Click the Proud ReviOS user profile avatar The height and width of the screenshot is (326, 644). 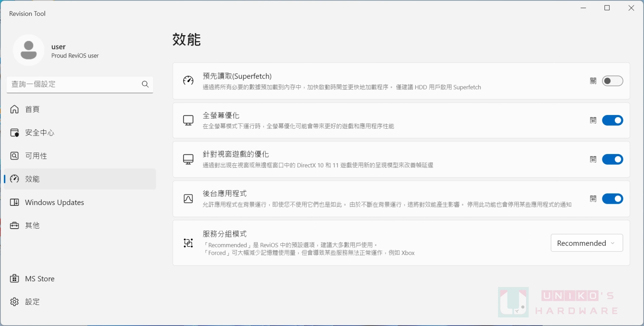29,50
